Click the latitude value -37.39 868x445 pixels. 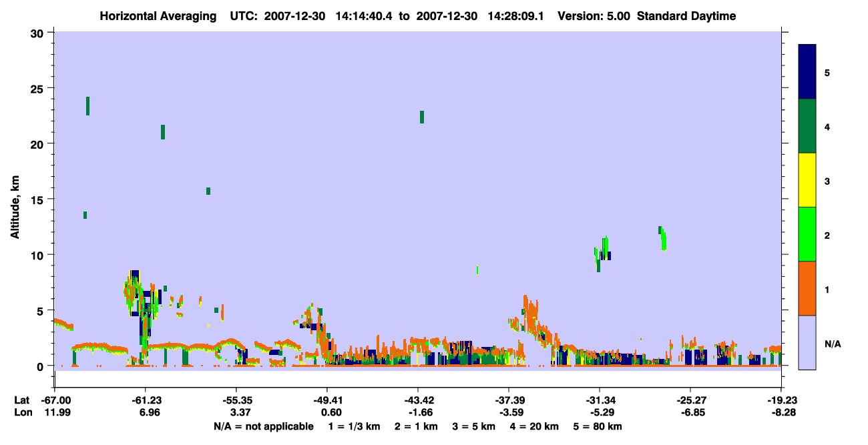509,400
